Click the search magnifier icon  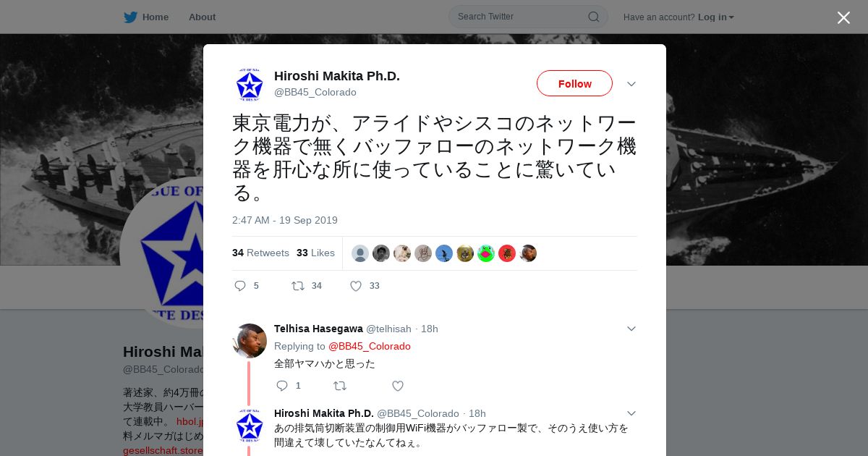[593, 17]
